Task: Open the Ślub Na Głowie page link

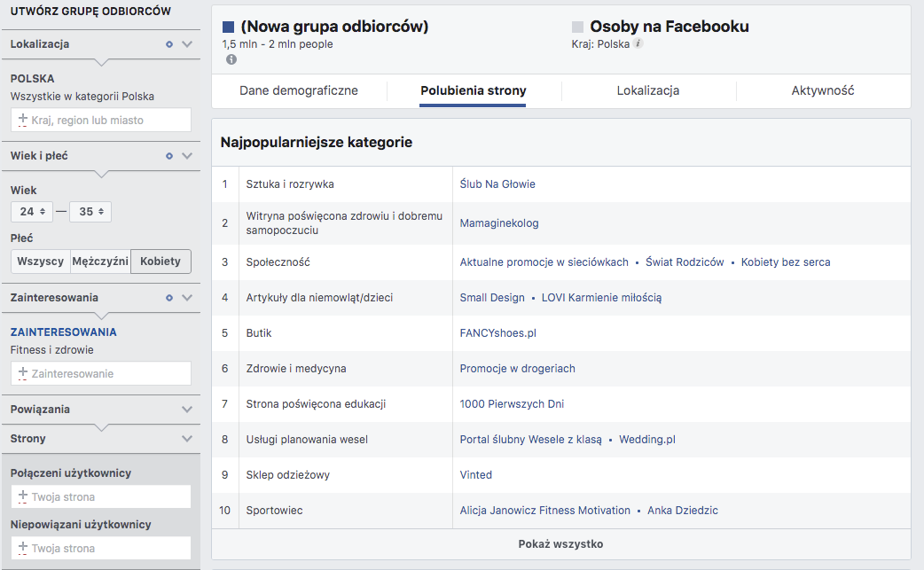Action: [x=497, y=184]
